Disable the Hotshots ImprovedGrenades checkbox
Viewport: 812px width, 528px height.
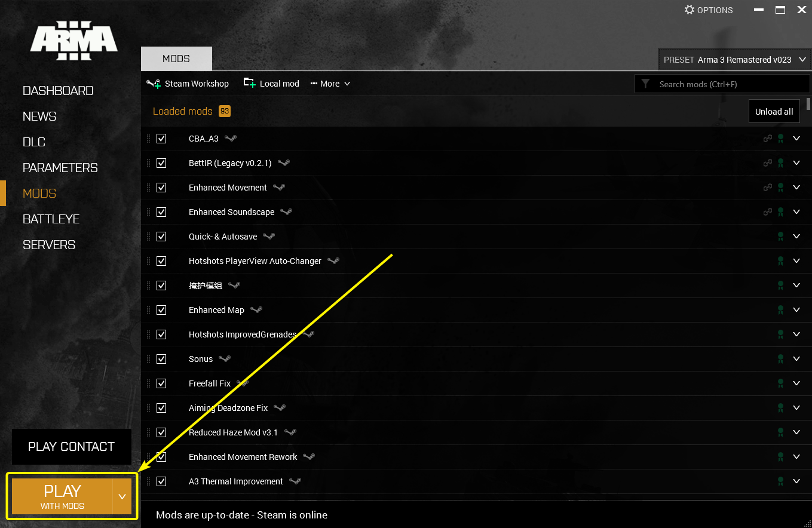161,334
